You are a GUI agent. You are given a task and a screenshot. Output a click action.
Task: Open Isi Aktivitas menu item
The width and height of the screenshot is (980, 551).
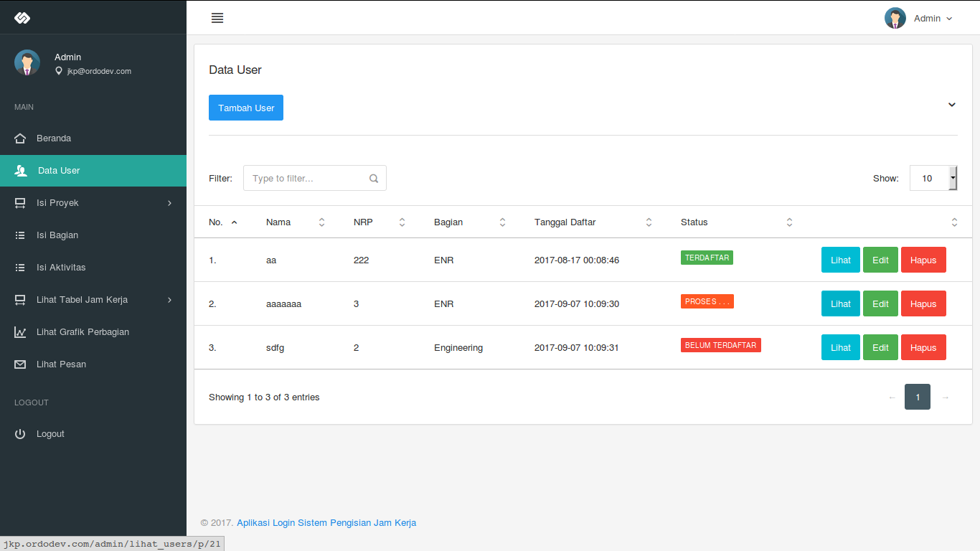tap(93, 268)
